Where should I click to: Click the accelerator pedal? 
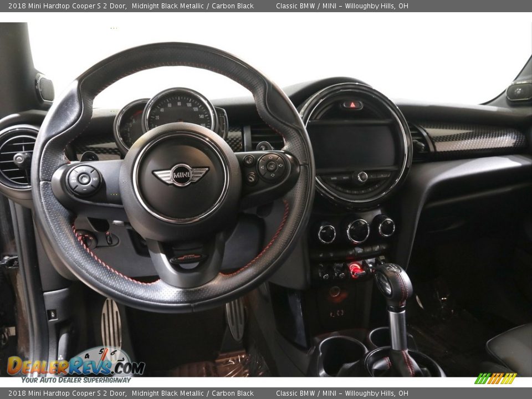(x=235, y=319)
